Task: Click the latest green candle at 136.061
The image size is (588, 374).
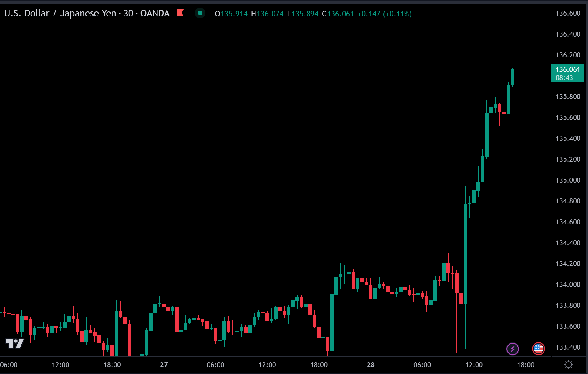Action: click(513, 77)
